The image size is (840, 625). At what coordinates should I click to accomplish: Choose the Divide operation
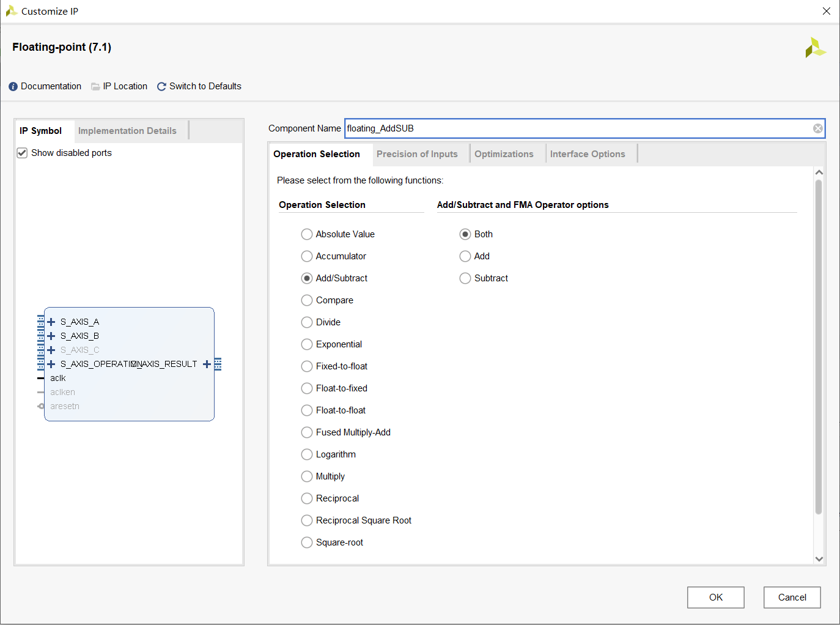click(307, 322)
